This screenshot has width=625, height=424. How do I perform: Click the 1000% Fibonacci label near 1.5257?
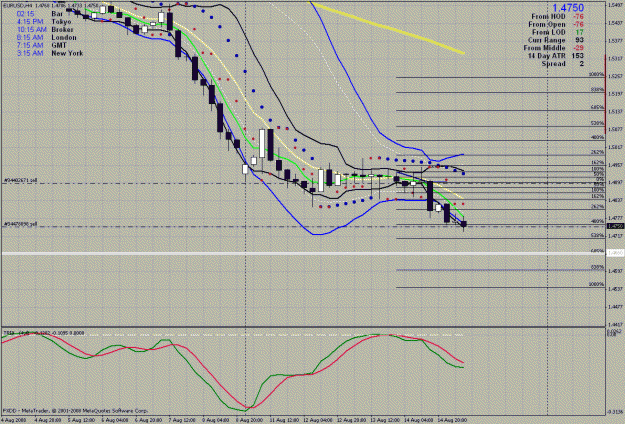click(597, 75)
